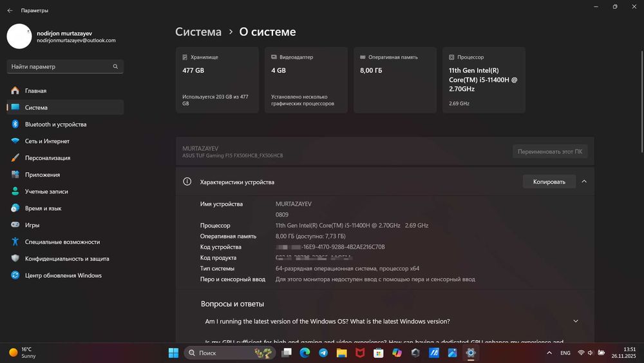644x363 pixels.
Task: Open the Процессор i5-11400H card
Action: tap(484, 80)
